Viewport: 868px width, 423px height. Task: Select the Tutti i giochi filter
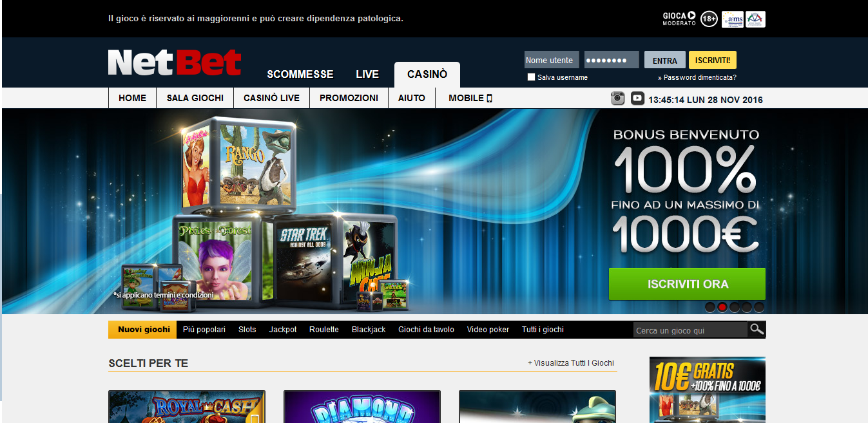[543, 330]
